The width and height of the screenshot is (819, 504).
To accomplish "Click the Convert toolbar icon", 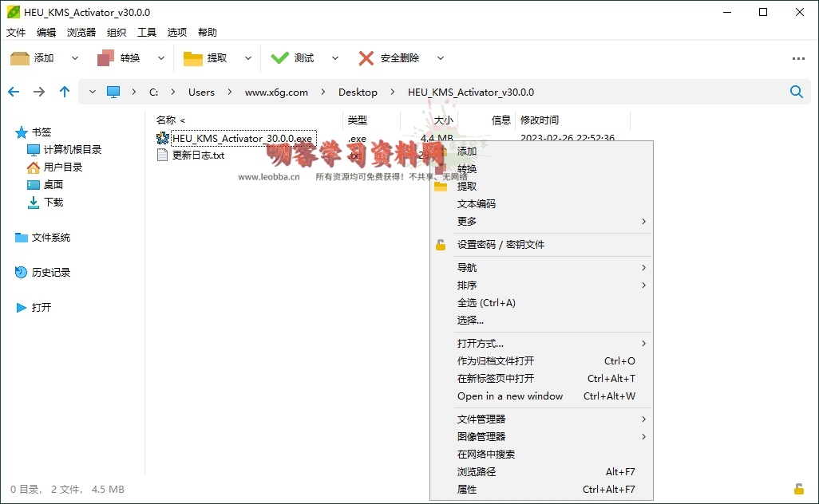I will (106, 58).
